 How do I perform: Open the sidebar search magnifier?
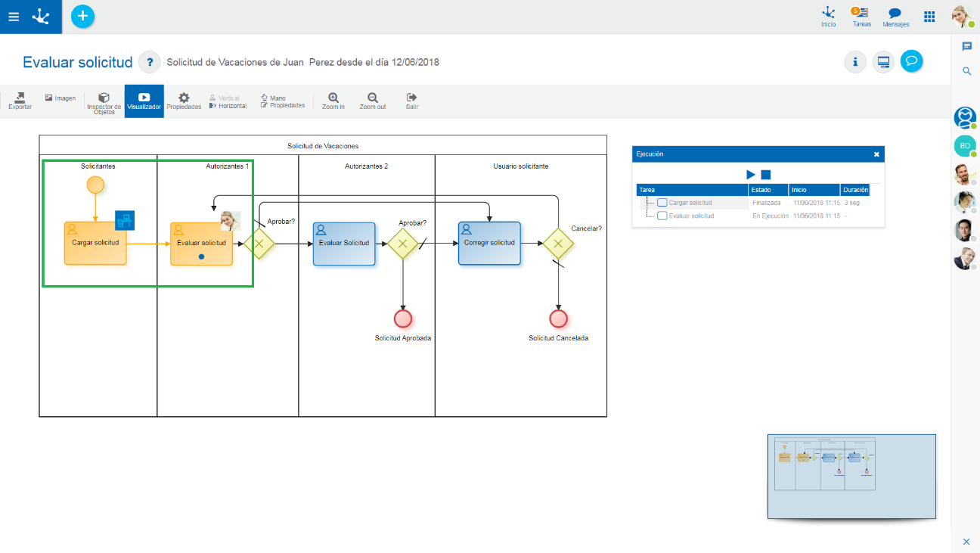pyautogui.click(x=966, y=71)
